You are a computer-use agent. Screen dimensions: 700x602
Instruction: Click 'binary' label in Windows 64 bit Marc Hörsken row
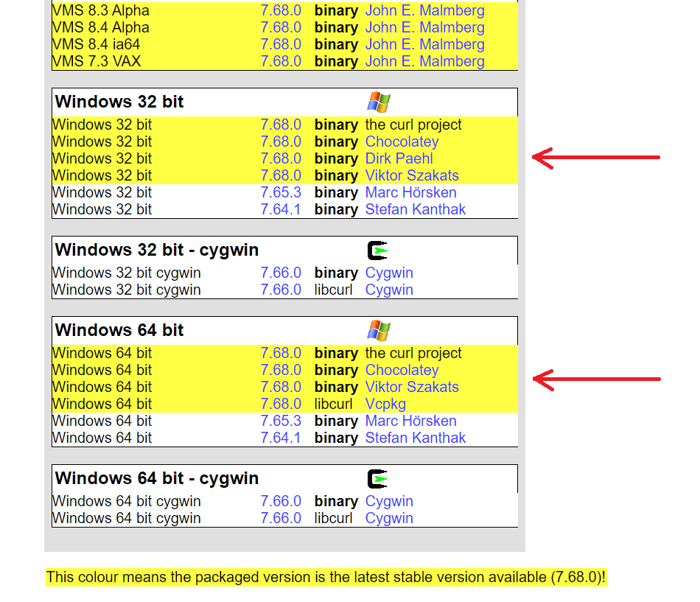(x=336, y=421)
